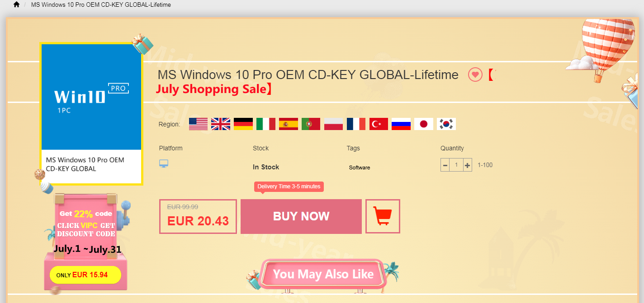The width and height of the screenshot is (644, 303).
Task: Select the Spanish flag region
Action: pos(289,124)
